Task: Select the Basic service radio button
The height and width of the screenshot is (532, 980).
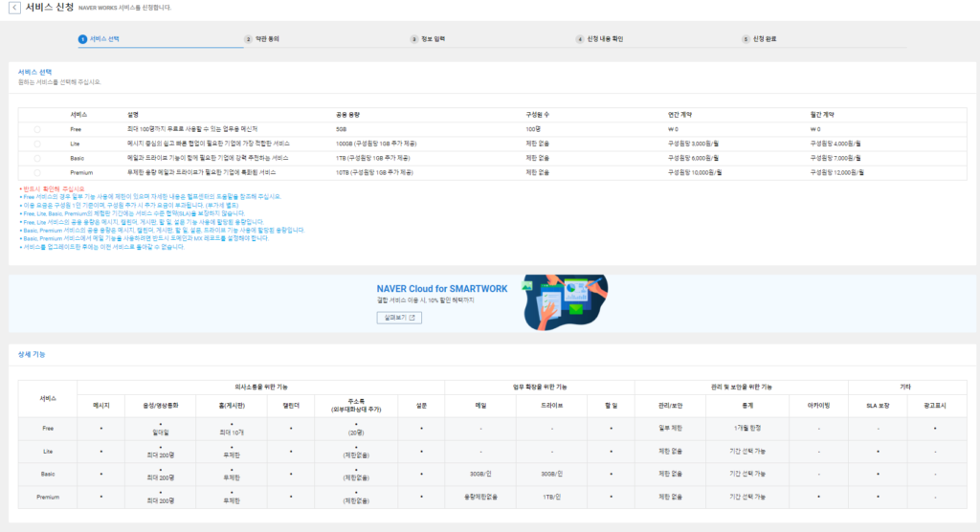Action: [37, 158]
